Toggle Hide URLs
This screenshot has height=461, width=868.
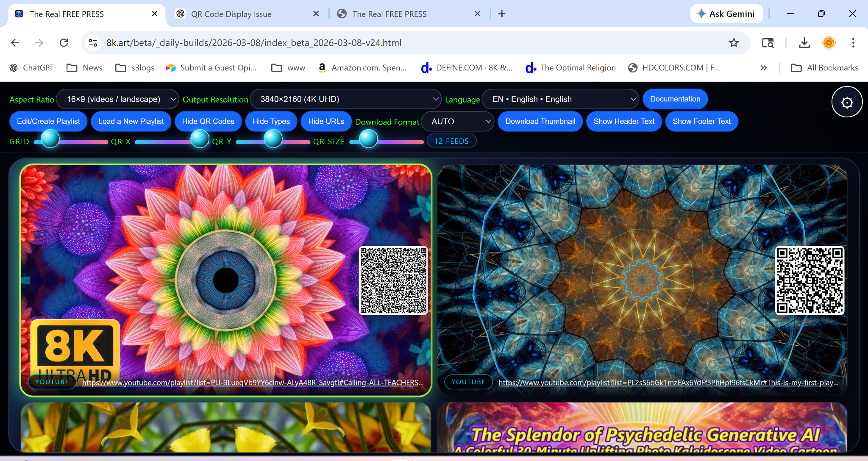(326, 122)
